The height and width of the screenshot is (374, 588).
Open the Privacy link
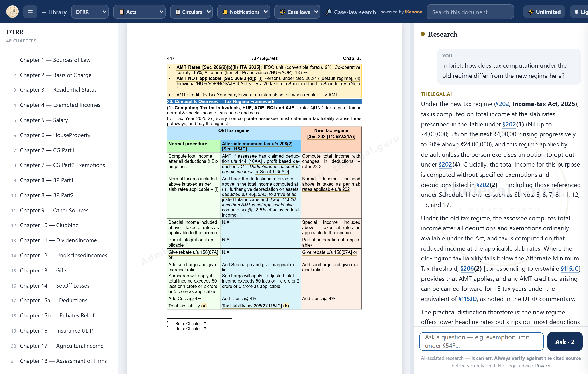[x=542, y=366]
